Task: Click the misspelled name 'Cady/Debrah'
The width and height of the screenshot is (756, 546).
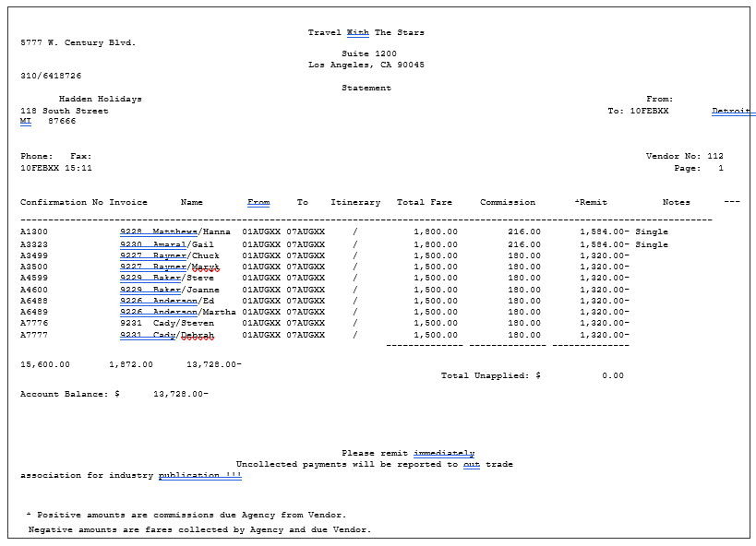Action: pyautogui.click(x=183, y=335)
